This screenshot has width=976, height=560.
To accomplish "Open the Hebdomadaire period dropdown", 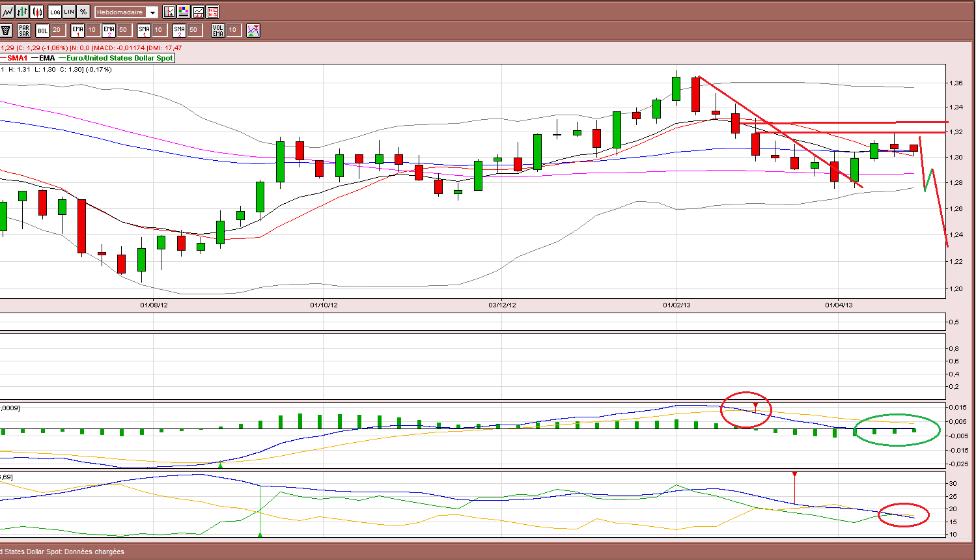I will click(126, 12).
